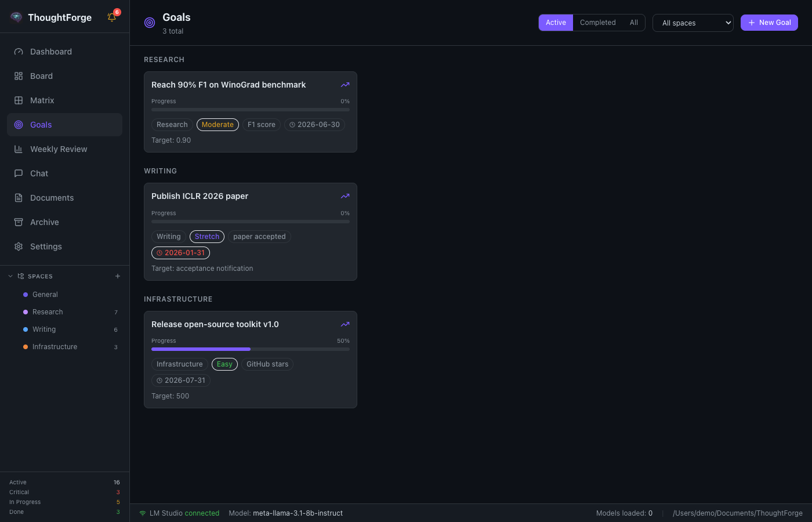Image resolution: width=812 pixels, height=522 pixels.
Task: Click the Target: 0.90 text
Action: pyautogui.click(x=171, y=140)
